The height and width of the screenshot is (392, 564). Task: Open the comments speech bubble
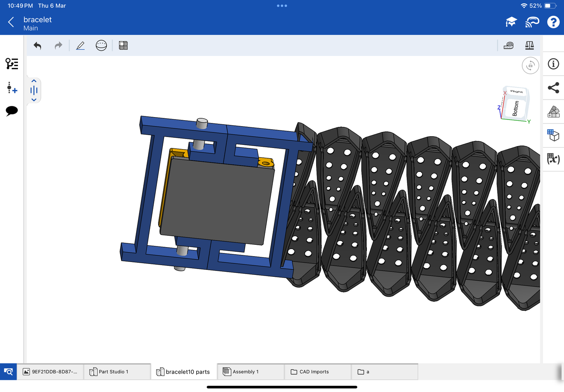click(12, 111)
